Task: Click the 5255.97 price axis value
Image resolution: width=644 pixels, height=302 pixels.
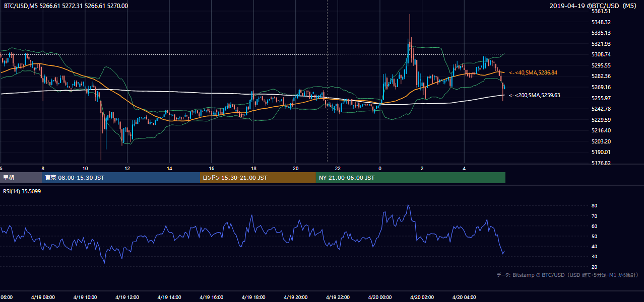Action: [601, 98]
